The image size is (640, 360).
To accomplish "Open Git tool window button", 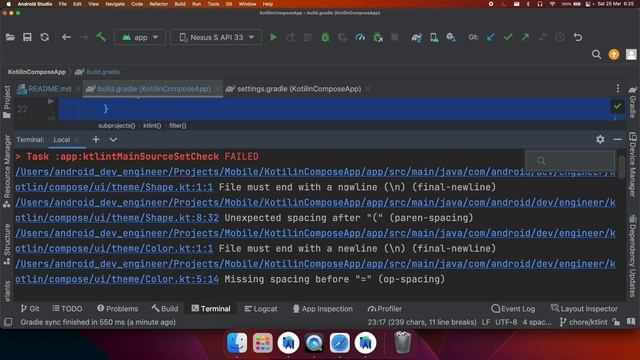I will [x=30, y=309].
